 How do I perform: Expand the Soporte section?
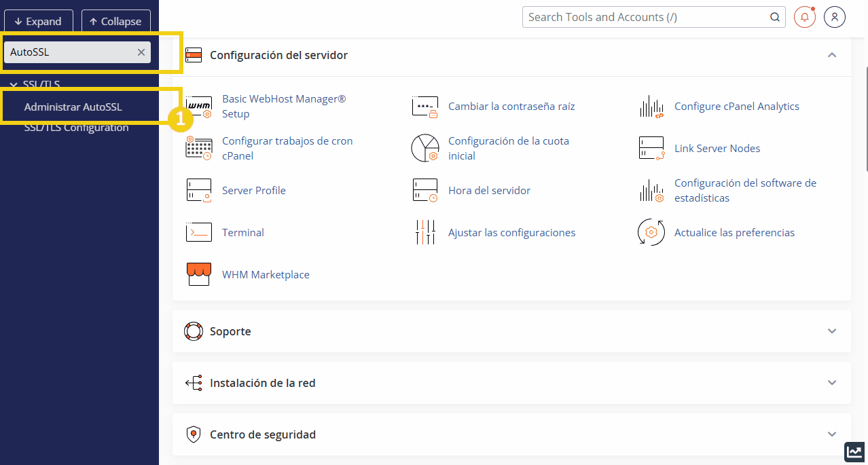pos(832,331)
